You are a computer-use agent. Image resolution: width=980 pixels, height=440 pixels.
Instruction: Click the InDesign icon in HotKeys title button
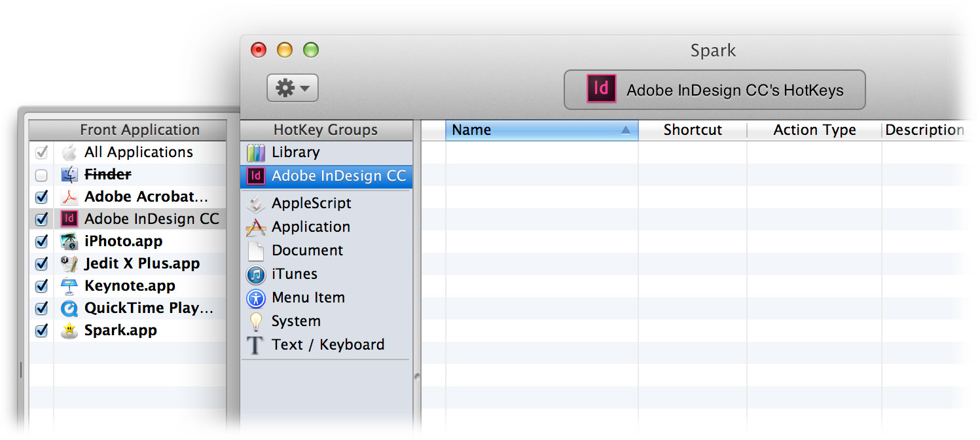[x=601, y=88]
